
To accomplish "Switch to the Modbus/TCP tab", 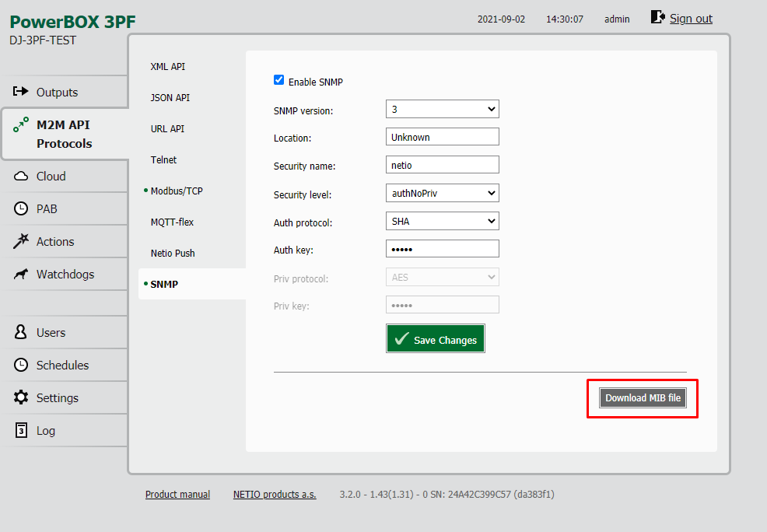I will (x=177, y=191).
